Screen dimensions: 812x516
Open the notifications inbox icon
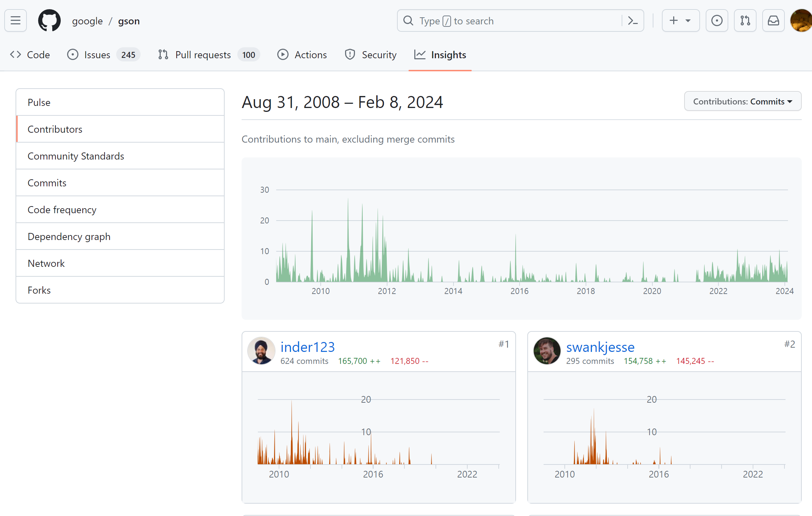(773, 20)
